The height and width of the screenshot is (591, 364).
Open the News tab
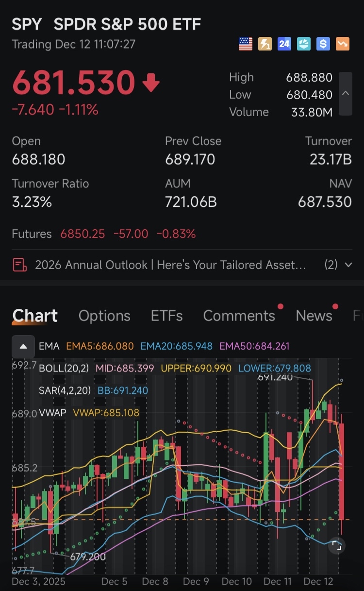click(314, 316)
